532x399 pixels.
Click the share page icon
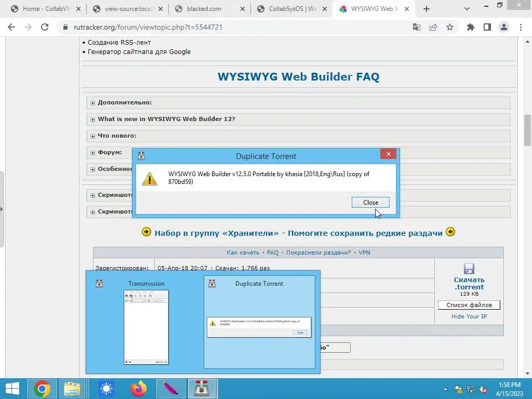(433, 27)
